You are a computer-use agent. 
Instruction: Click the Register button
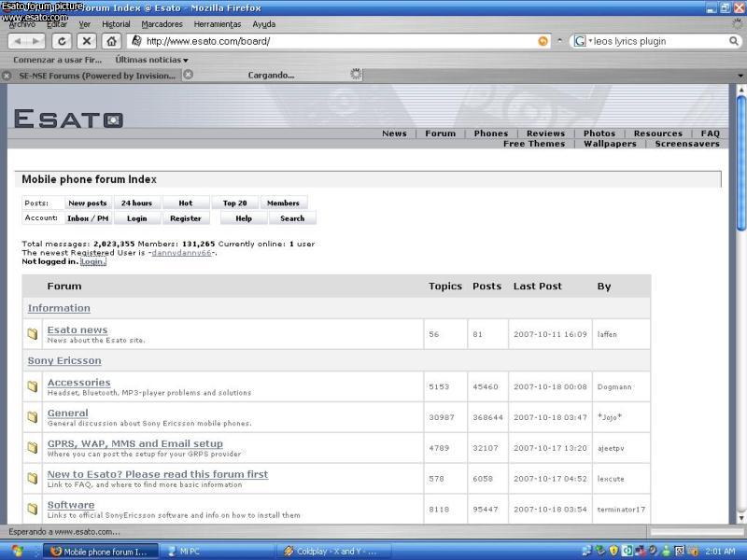[x=186, y=218]
